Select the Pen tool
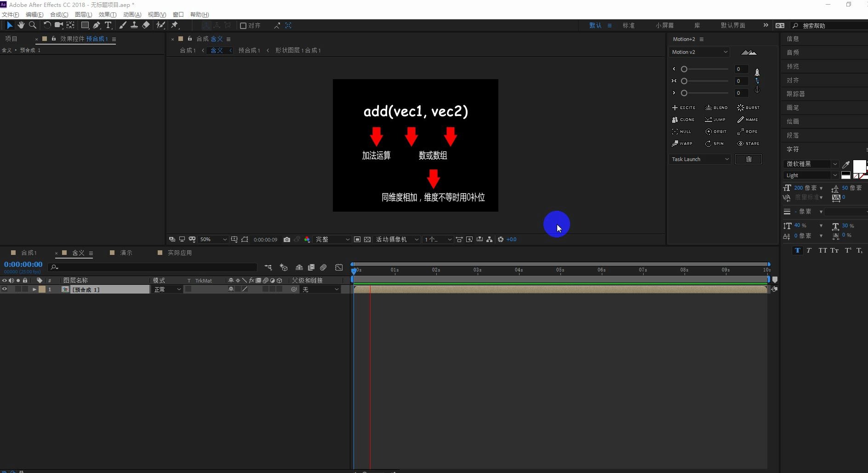Viewport: 868px width, 473px height. (x=97, y=25)
